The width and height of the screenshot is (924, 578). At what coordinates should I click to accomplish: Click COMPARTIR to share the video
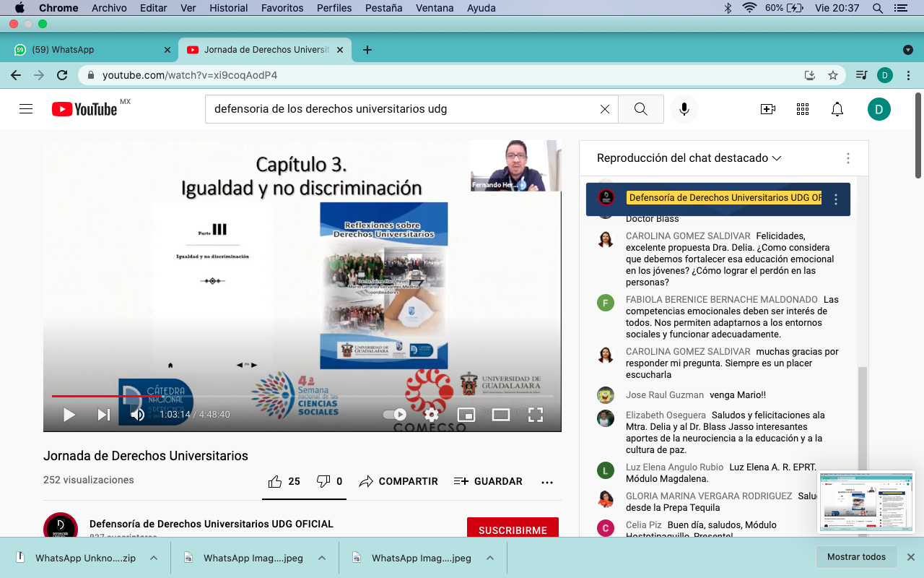point(398,481)
